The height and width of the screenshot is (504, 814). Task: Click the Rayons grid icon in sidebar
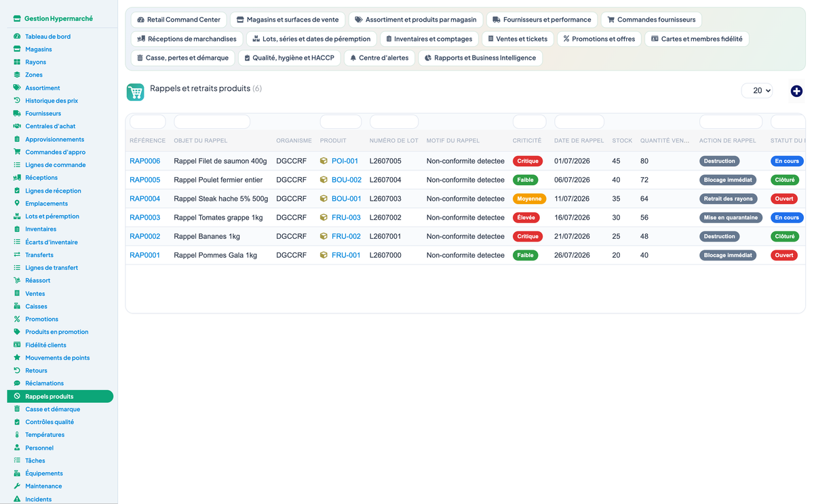pos(17,62)
